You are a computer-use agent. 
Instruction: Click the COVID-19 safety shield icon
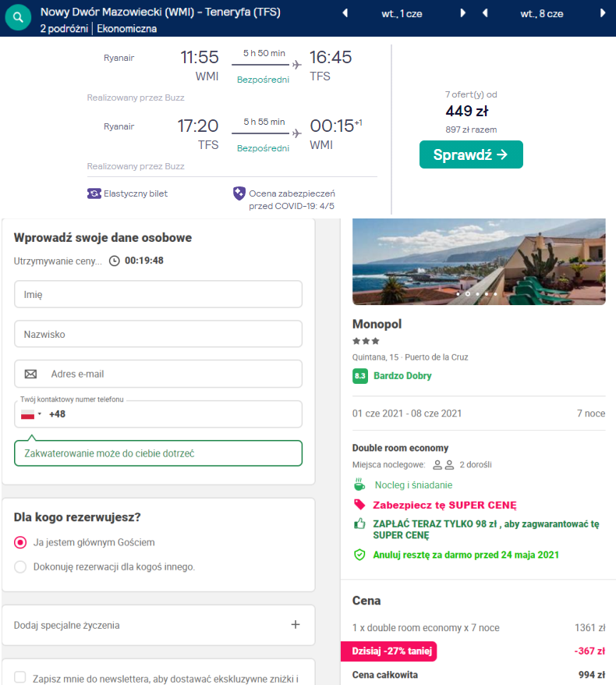coord(239,193)
